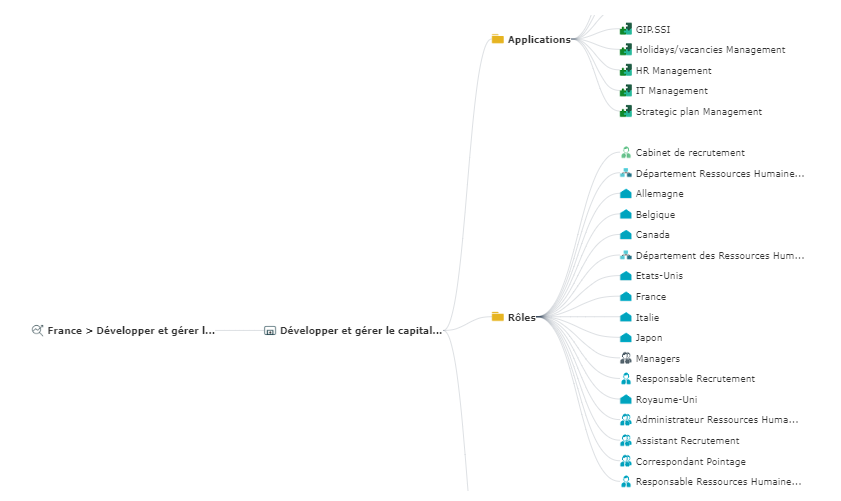Click the magnifier icon beside France root node
The image size is (841, 501).
pos(38,329)
